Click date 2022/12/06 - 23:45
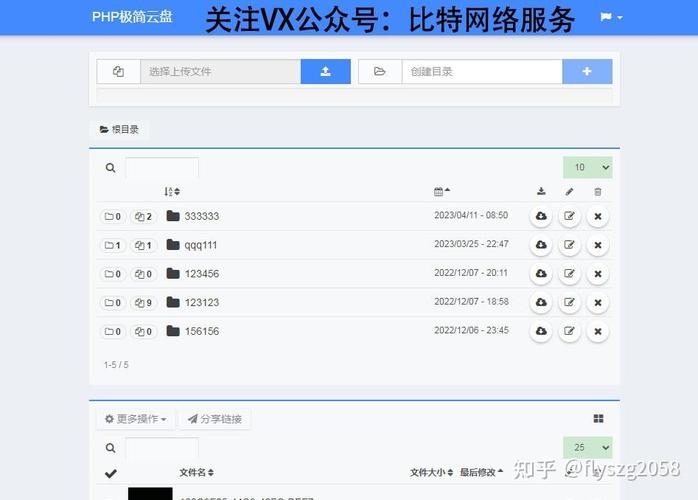The height and width of the screenshot is (500, 698). coord(471,330)
